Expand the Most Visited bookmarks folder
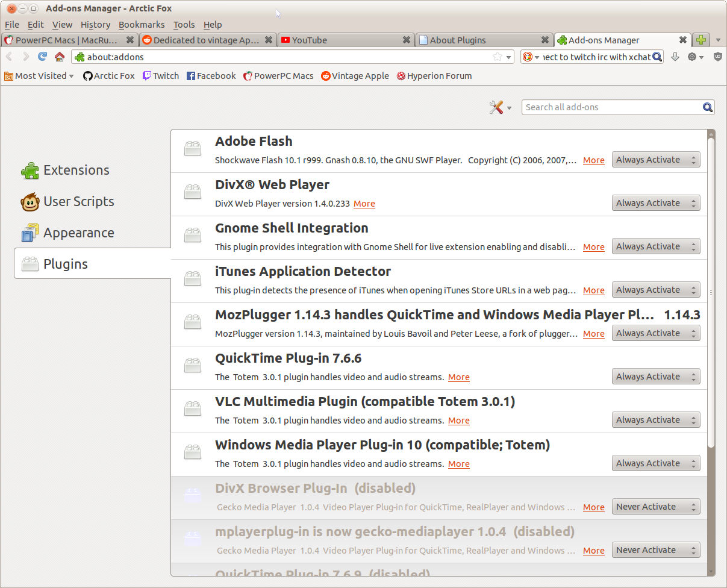727x588 pixels. [x=39, y=76]
